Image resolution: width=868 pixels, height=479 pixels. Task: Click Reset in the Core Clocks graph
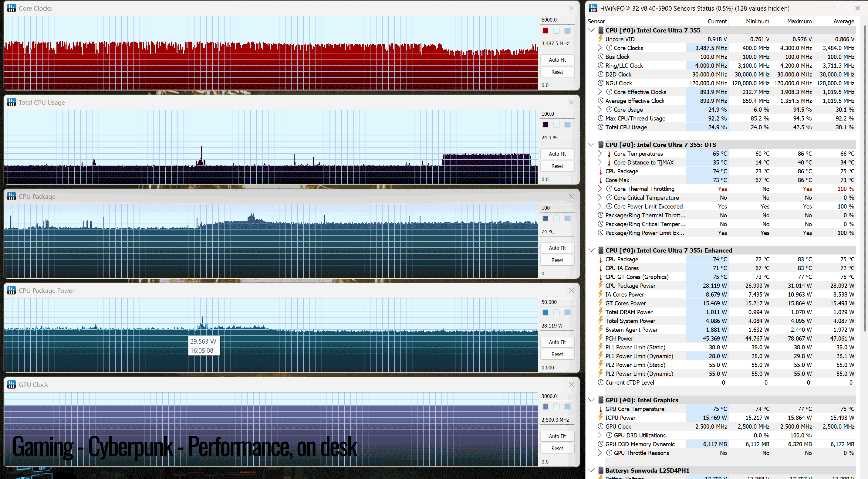click(557, 72)
